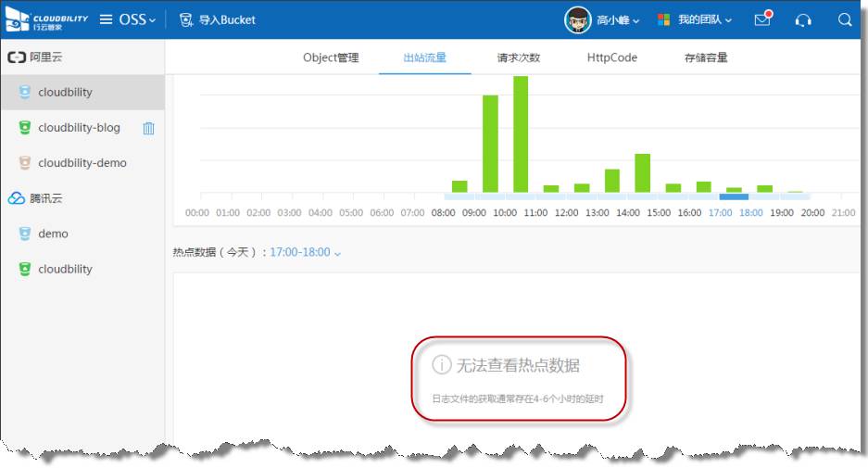The height and width of the screenshot is (468, 868).
Task: Click the headset support icon
Action: coord(803,19)
